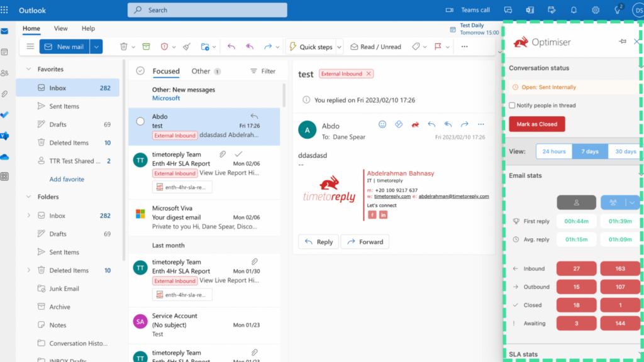Expand the team stats dropdown chevron in Optimiser
The height and width of the screenshot is (362, 644).
(x=631, y=202)
